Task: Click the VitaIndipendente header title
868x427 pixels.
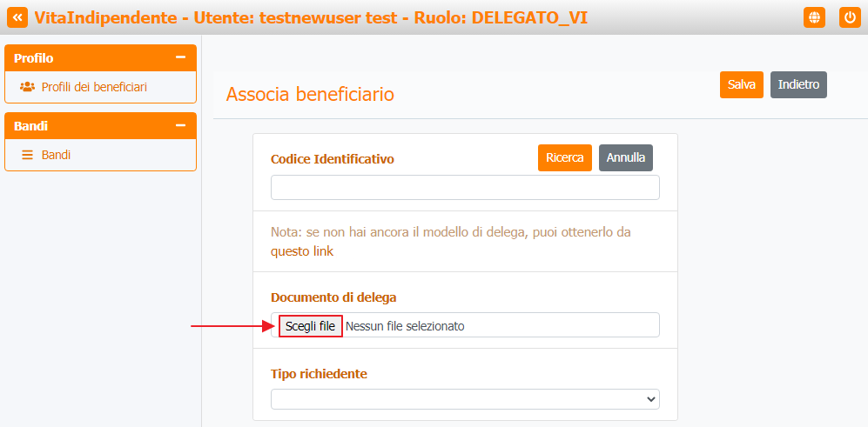Action: point(311,17)
